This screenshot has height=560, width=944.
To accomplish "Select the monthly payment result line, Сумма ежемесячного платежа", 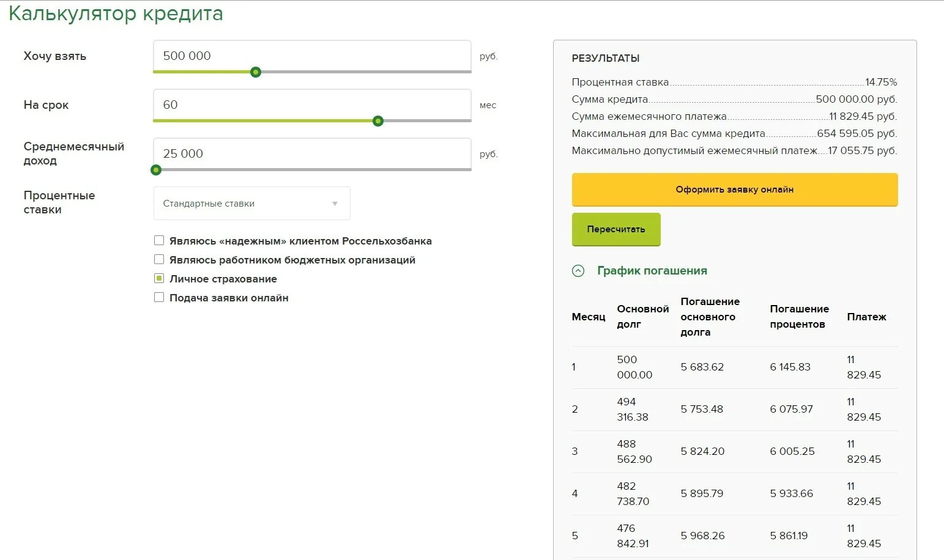I will (734, 116).
